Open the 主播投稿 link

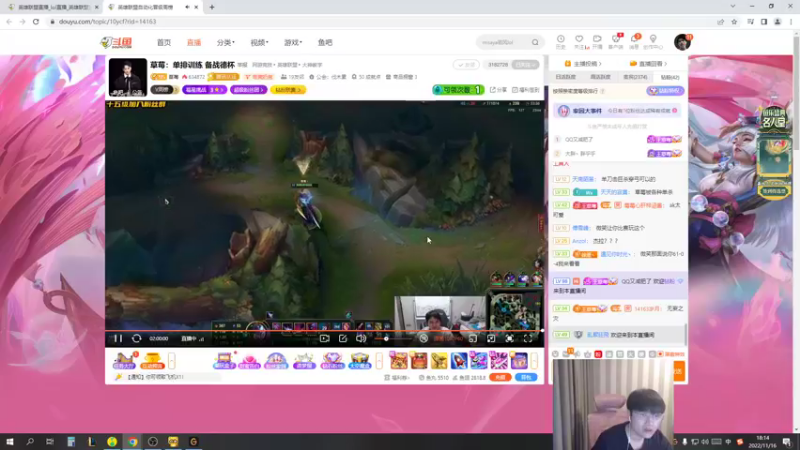[x=583, y=64]
